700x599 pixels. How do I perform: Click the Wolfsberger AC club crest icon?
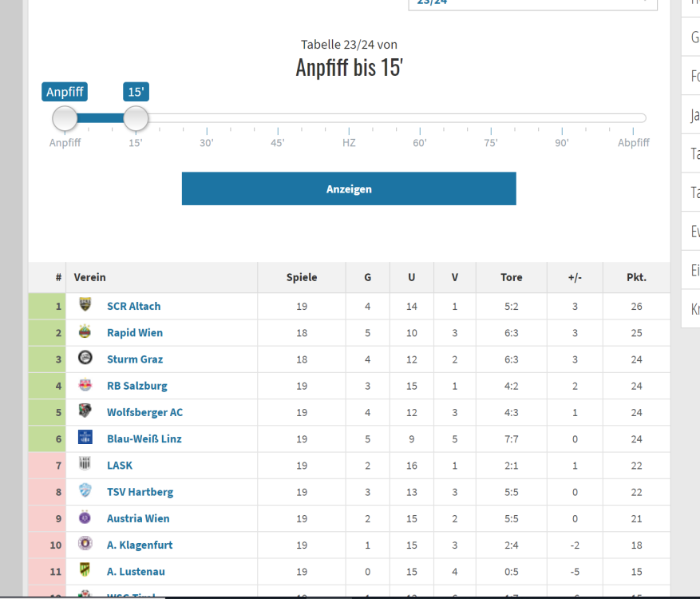(x=85, y=411)
